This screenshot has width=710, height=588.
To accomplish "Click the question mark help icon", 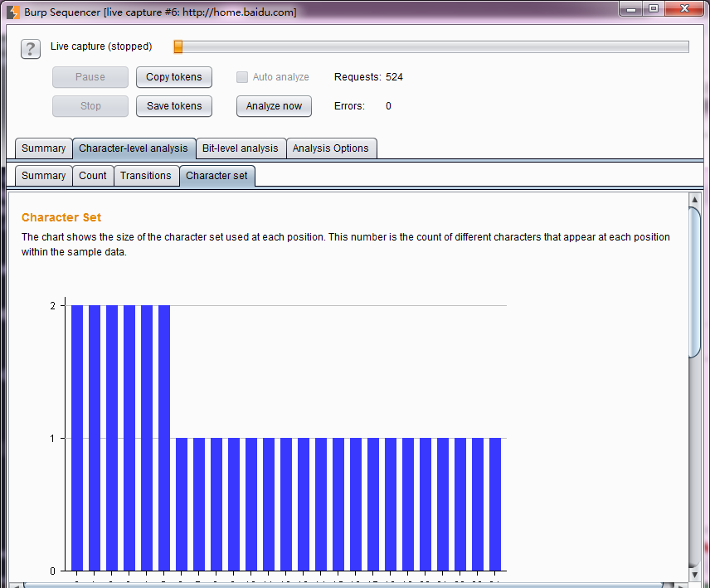I will pyautogui.click(x=31, y=48).
